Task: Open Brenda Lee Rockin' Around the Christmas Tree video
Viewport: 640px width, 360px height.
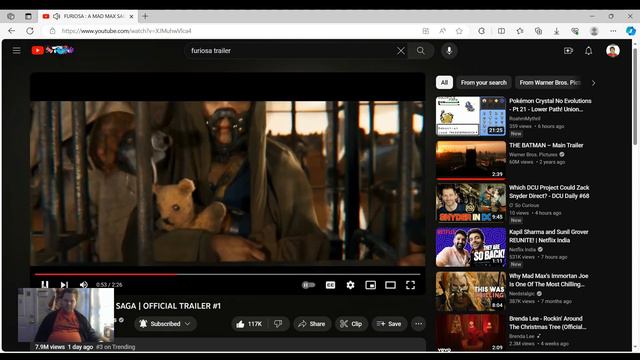Action: point(547,322)
